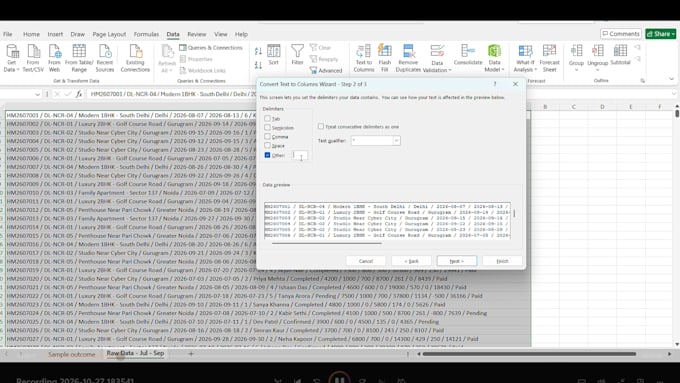Open Existing Connections
Viewport: 680px width, 383px height.
[x=135, y=58]
